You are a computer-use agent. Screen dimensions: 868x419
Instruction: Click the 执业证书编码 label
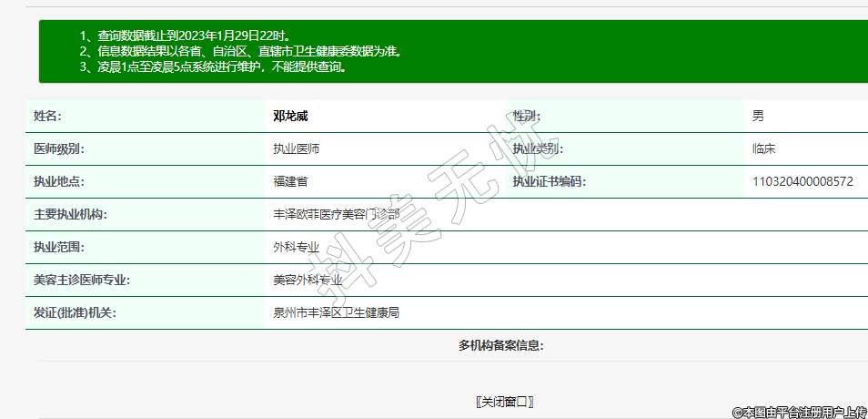[x=549, y=182]
